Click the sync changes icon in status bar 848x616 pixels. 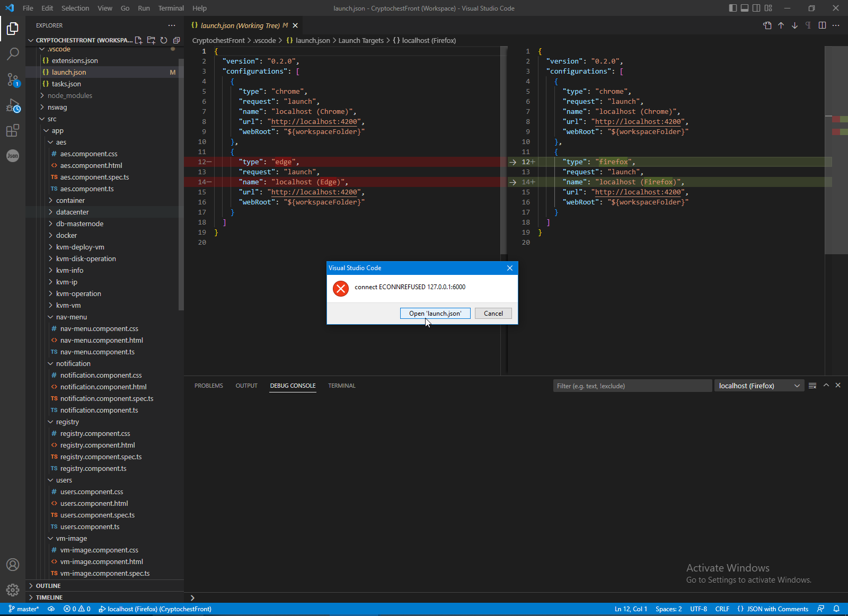pos(51,609)
